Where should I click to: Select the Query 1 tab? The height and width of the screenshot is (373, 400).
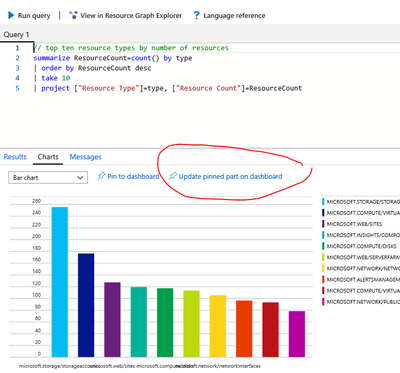coord(16,35)
